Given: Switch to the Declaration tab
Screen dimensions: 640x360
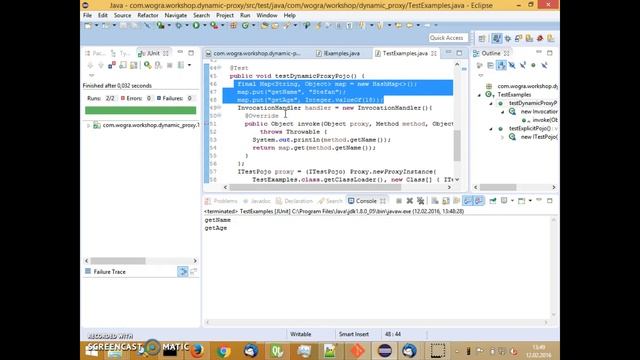Looking at the screenshot, I should 294,201.
